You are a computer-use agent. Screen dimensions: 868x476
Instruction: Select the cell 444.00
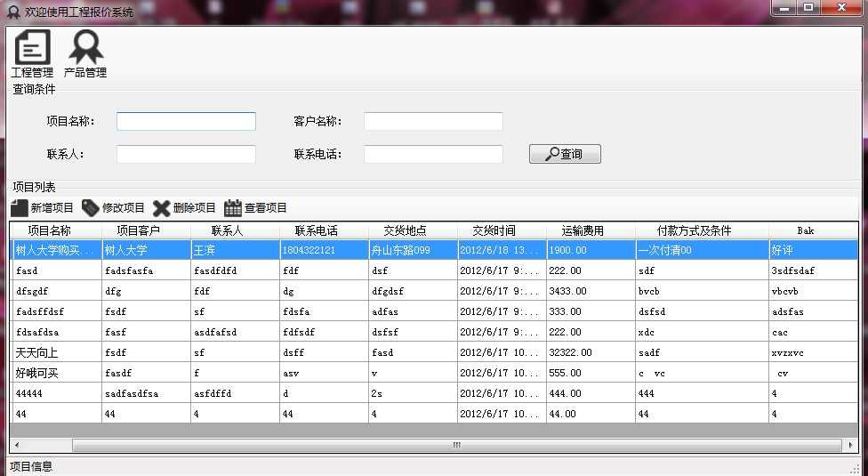click(591, 393)
